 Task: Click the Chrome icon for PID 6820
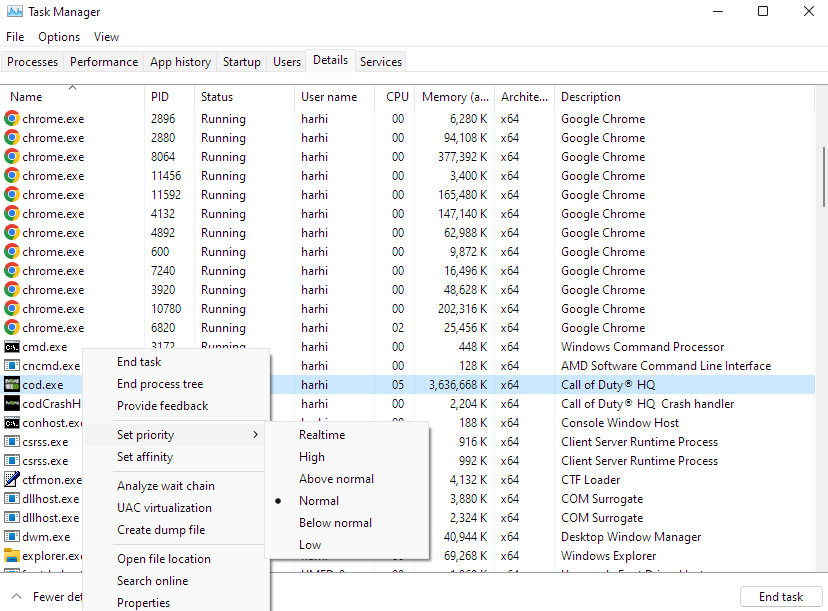[x=12, y=328]
